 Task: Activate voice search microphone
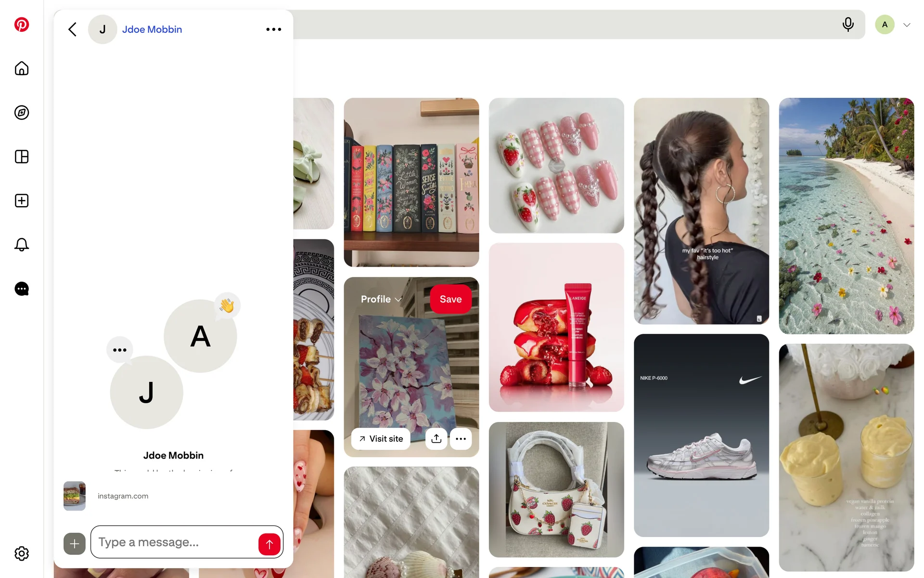(848, 25)
